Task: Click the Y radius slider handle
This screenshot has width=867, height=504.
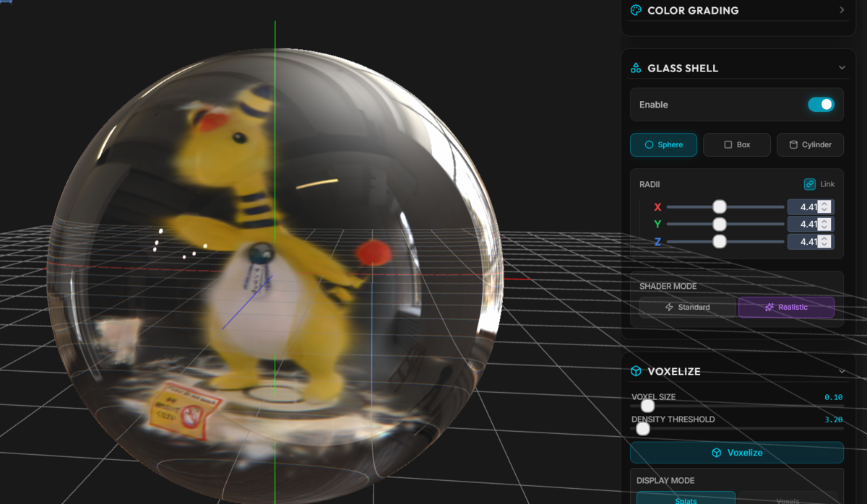Action: point(720,225)
